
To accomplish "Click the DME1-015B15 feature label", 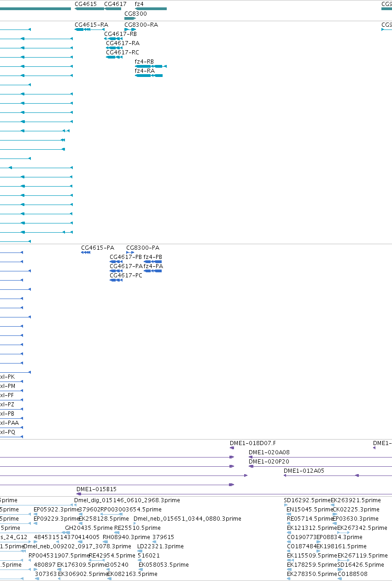I will (x=96, y=489).
